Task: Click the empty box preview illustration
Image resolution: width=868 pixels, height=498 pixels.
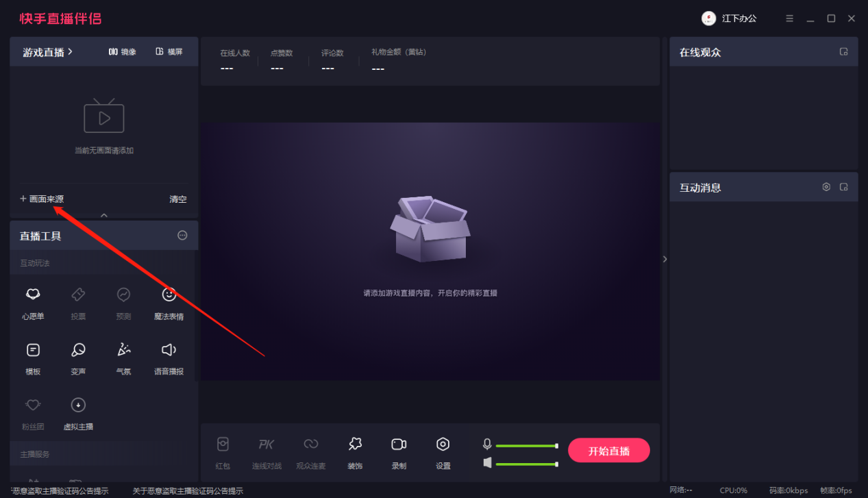Action: click(430, 229)
